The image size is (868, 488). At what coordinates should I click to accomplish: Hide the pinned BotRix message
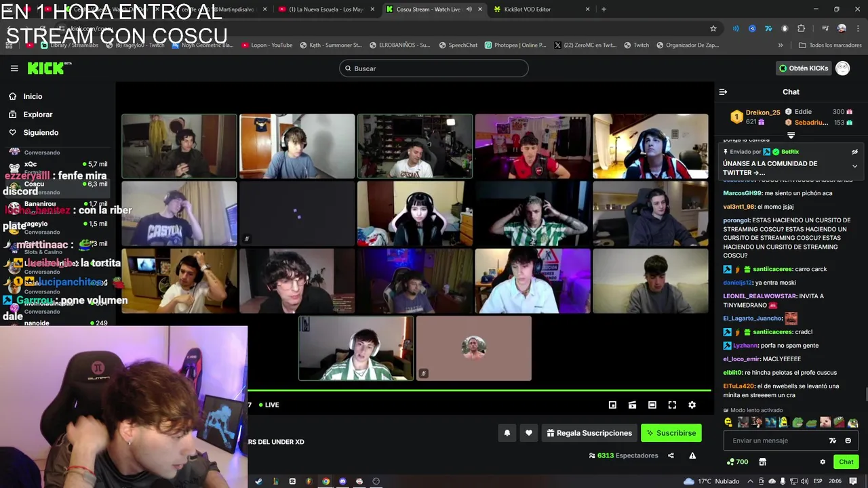click(854, 152)
